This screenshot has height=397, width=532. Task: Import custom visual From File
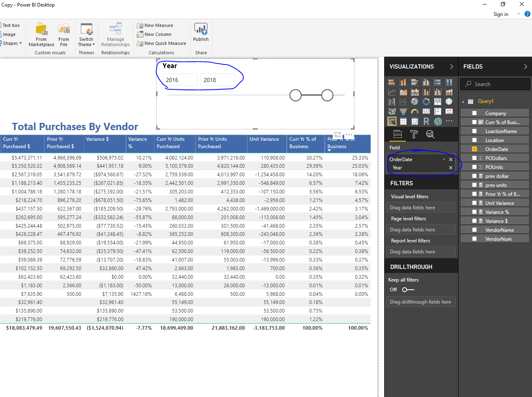pos(64,35)
